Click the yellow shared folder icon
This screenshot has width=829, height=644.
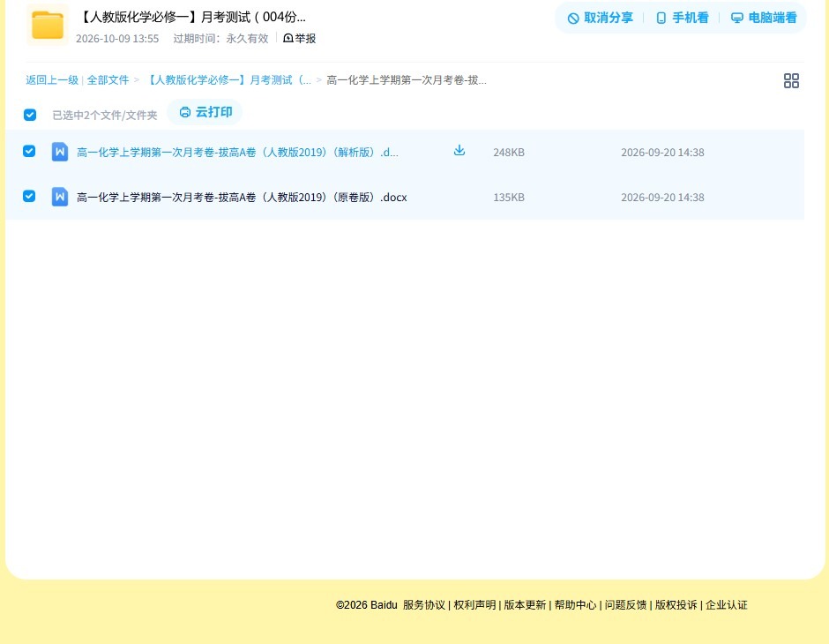point(48,25)
